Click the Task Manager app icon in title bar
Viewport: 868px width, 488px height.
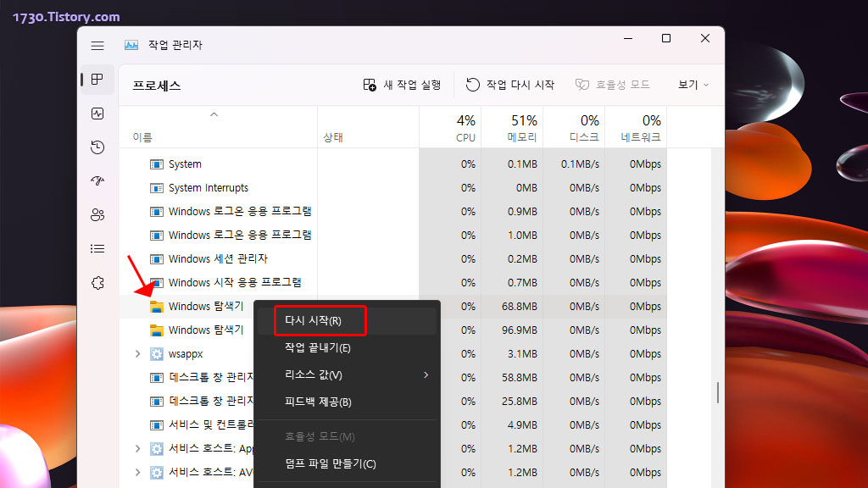click(x=131, y=45)
